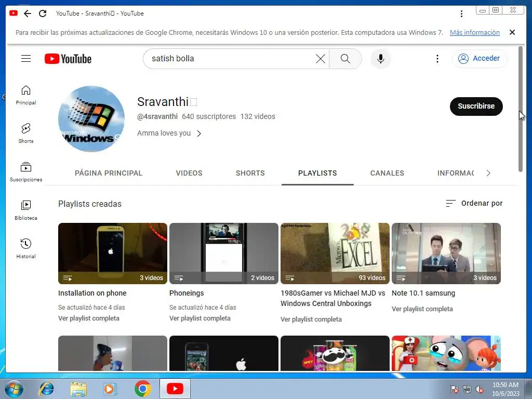Go back using browser back arrow

pos(28,14)
